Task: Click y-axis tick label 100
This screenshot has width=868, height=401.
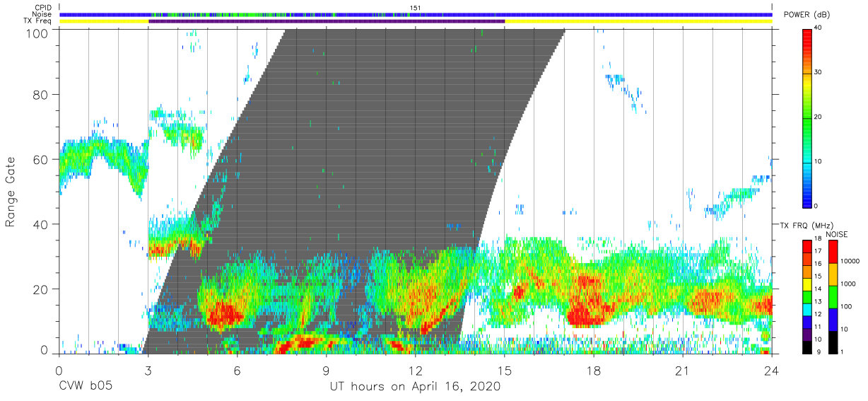Action: (x=37, y=33)
